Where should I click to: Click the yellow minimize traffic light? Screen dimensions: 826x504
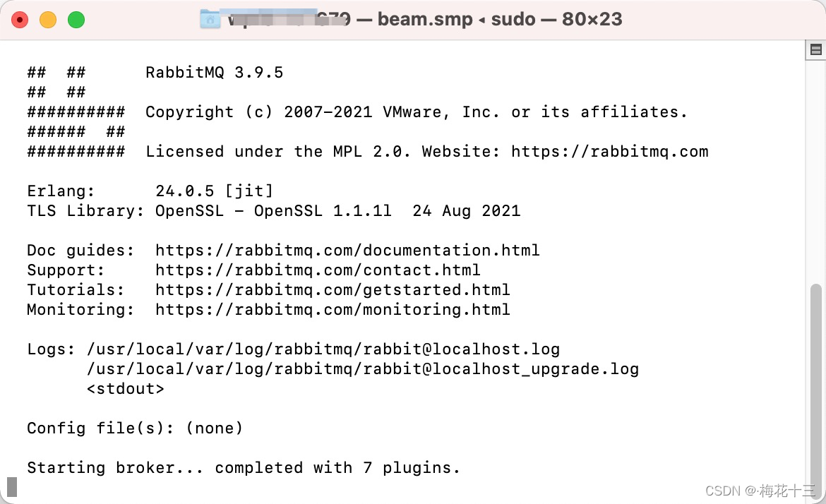coord(47,20)
